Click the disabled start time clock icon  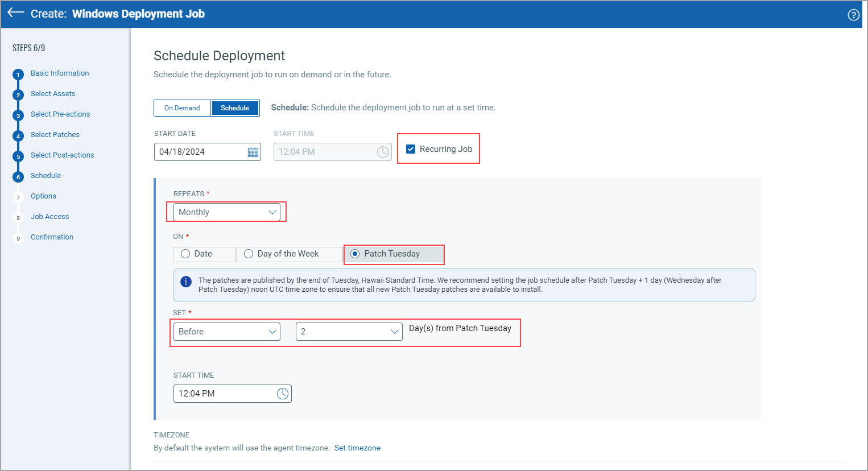point(383,152)
